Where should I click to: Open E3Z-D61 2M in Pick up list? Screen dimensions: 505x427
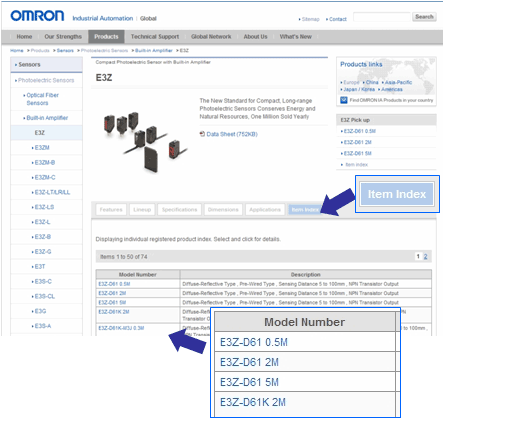[x=357, y=142]
